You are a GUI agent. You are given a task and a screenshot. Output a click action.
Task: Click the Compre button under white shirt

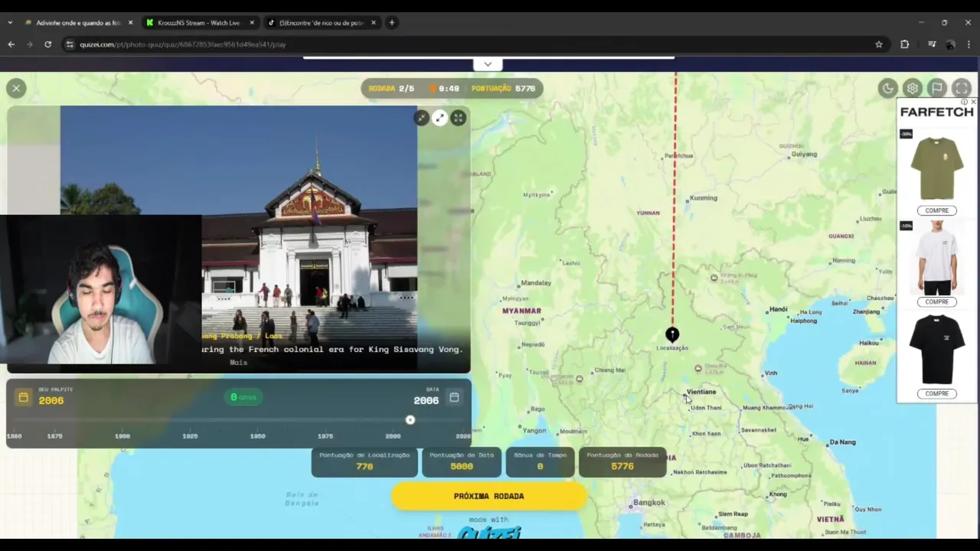(936, 302)
